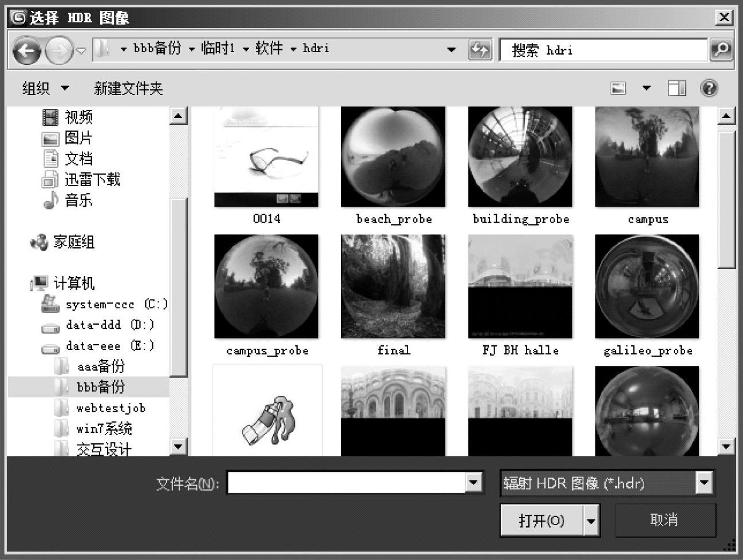Select the bbb备份 folder in tree
This screenshot has width=743, height=560.
click(x=89, y=387)
